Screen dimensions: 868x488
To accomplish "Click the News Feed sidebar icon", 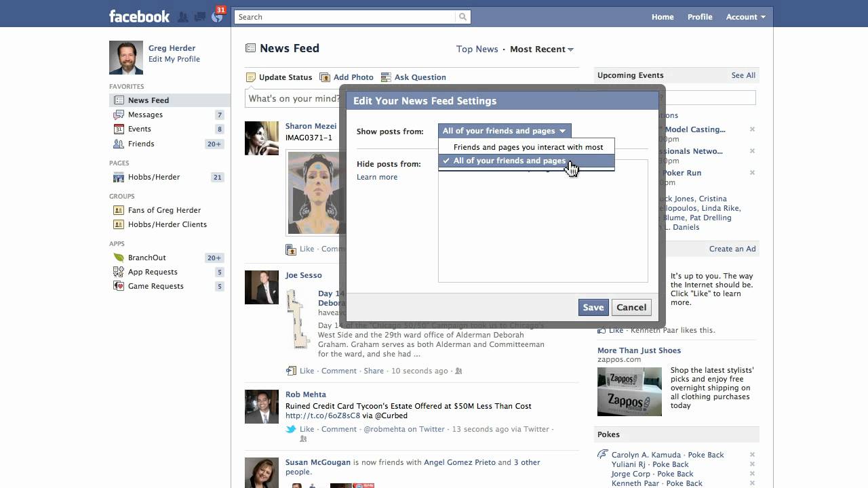I will pos(119,100).
